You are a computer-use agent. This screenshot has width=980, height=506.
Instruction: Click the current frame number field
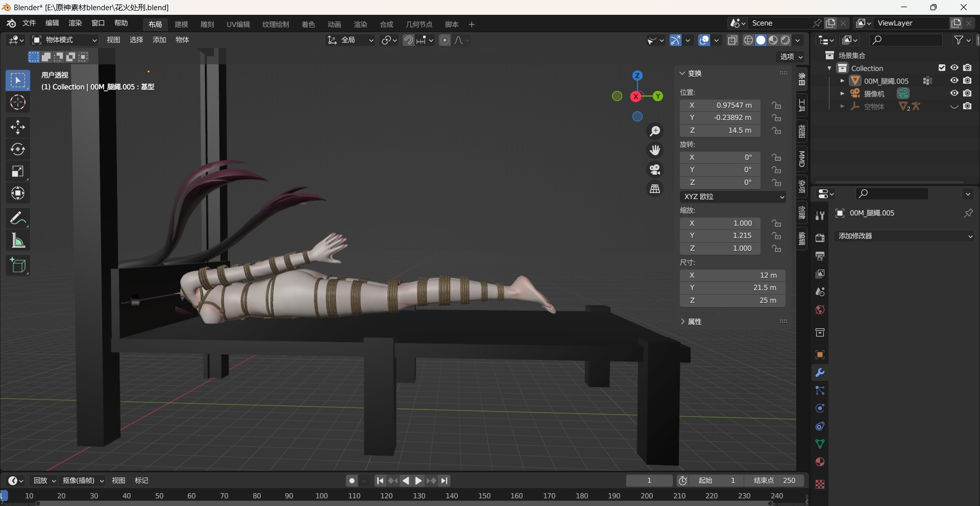point(649,480)
